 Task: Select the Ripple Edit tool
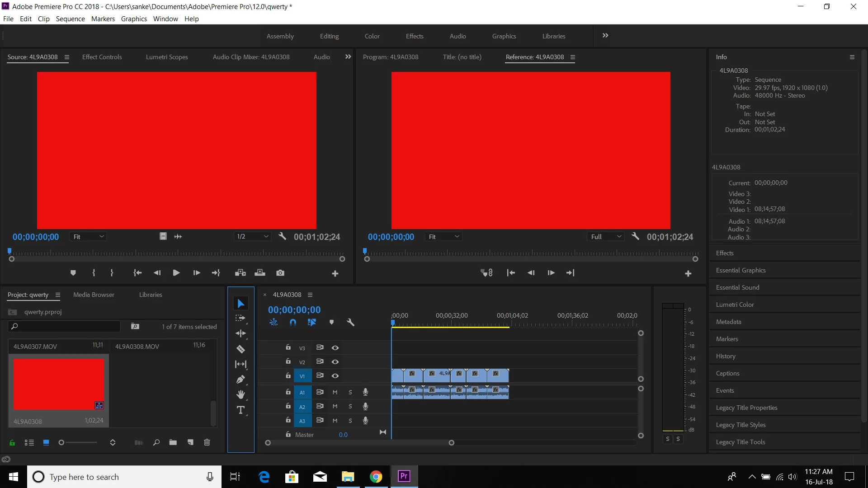point(241,333)
